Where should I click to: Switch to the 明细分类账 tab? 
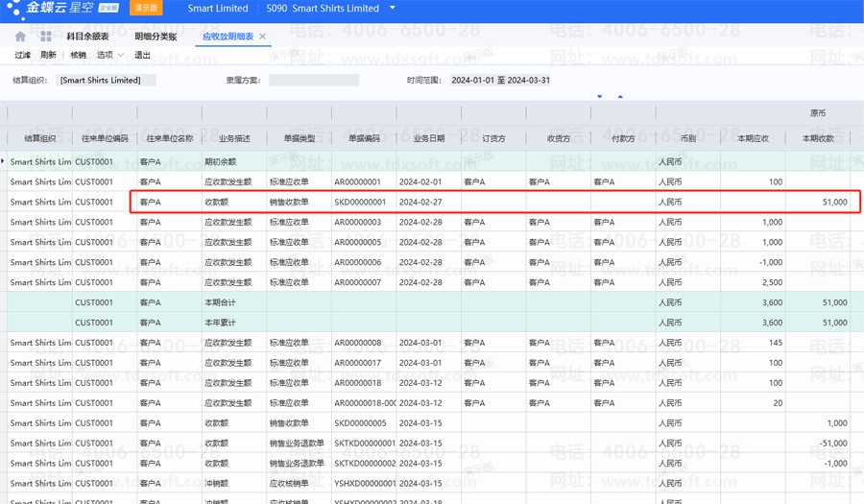[156, 36]
